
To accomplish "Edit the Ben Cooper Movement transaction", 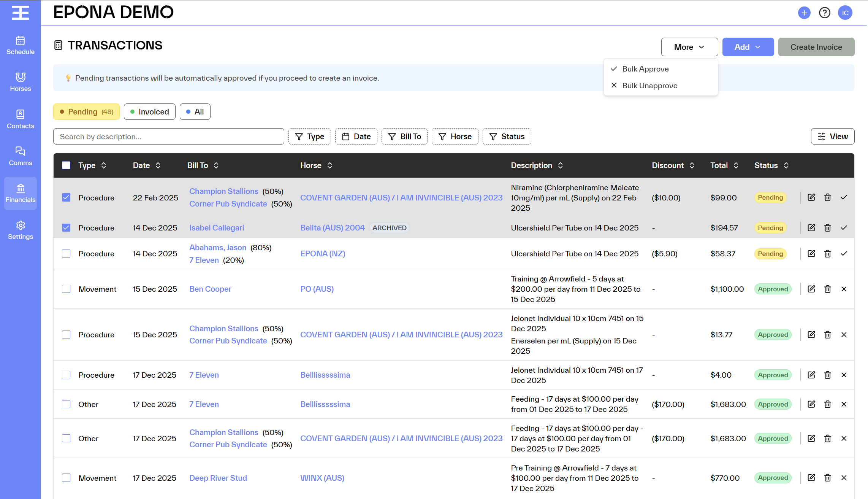I will click(811, 289).
